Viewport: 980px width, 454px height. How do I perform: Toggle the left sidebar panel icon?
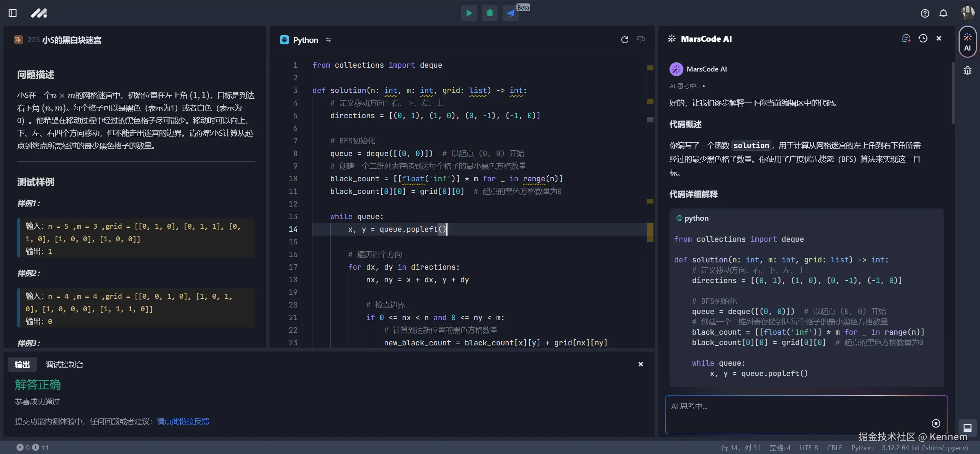[13, 13]
